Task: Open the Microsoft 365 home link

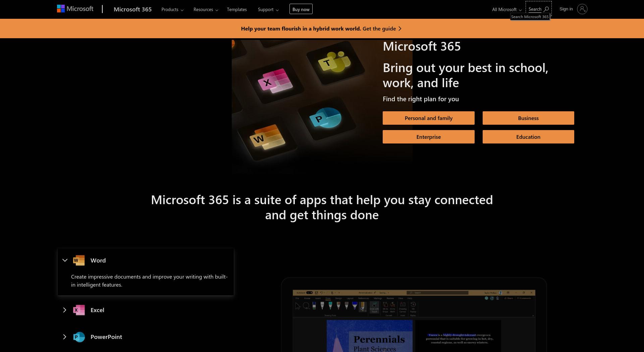Action: pos(132,9)
